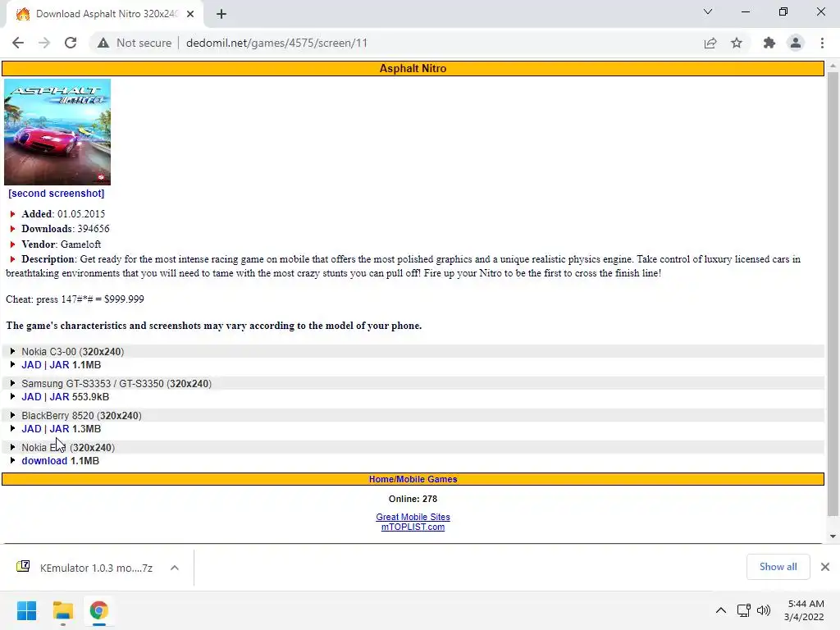
Task: Click the scrollbar down arrow
Action: (833, 536)
